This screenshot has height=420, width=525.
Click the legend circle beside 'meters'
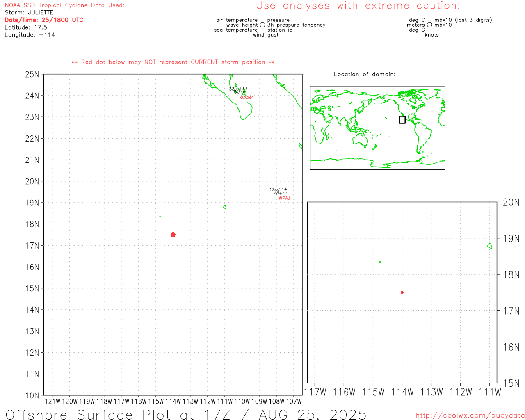click(429, 25)
